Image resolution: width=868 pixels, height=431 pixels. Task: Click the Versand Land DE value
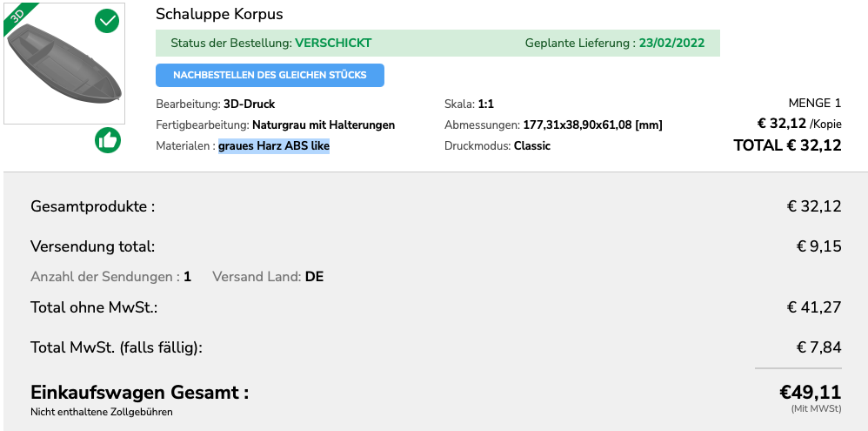coord(314,277)
